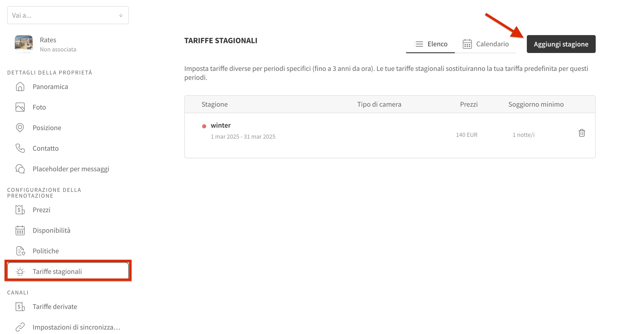Delete the winter season with trash icon
Viewport: 644px width, 334px height.
(581, 133)
